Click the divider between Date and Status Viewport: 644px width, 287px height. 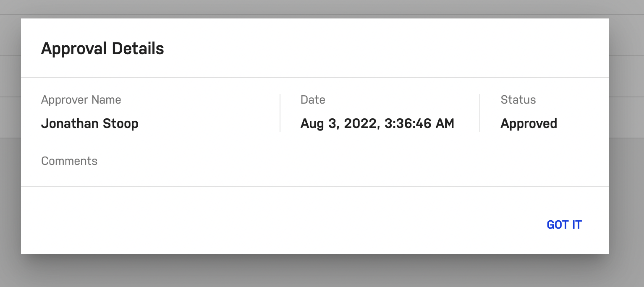pyautogui.click(x=480, y=113)
